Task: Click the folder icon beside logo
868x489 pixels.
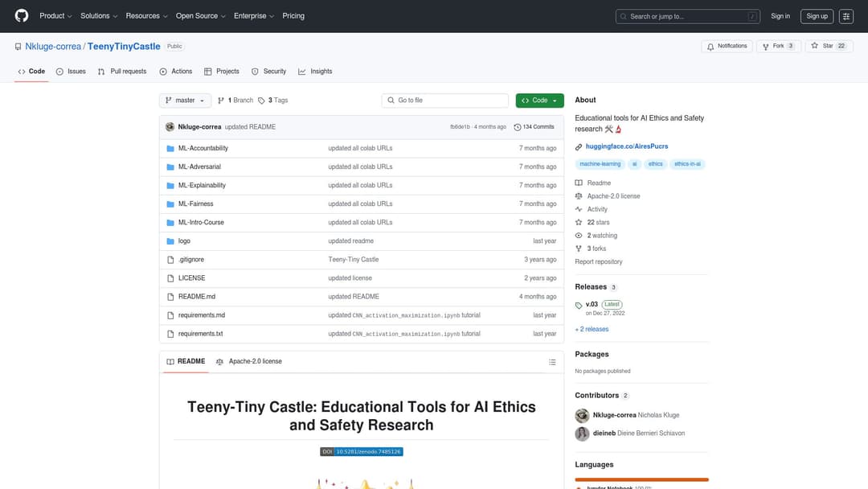Action: point(170,241)
